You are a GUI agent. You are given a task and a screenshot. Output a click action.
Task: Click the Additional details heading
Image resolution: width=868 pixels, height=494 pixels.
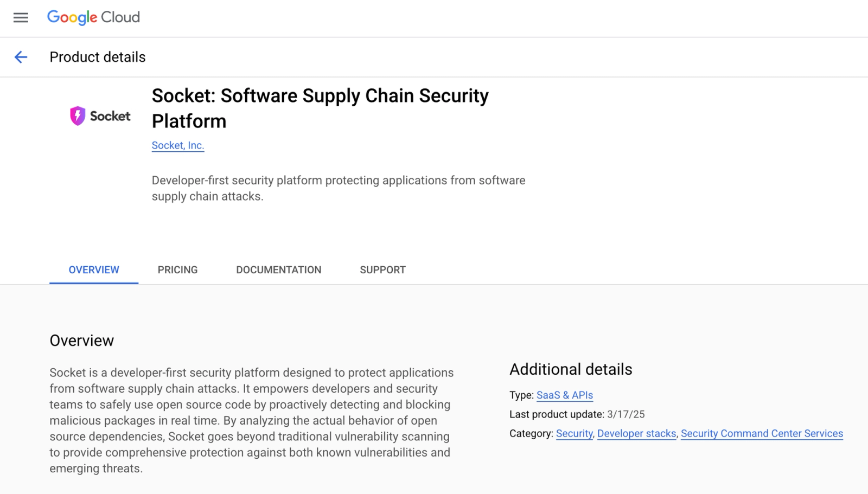(x=571, y=369)
